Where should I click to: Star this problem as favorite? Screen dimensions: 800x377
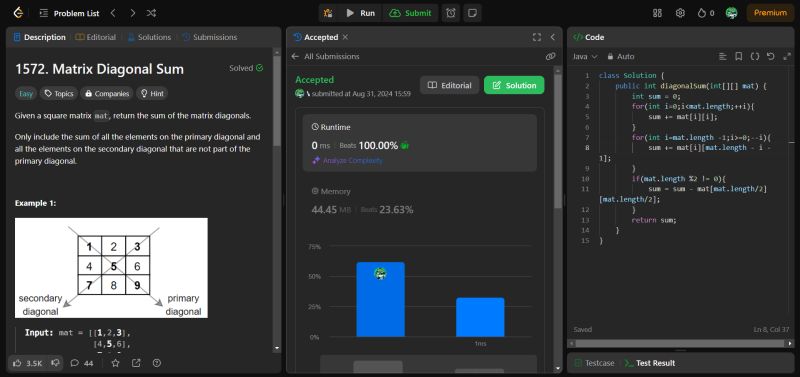click(x=115, y=363)
